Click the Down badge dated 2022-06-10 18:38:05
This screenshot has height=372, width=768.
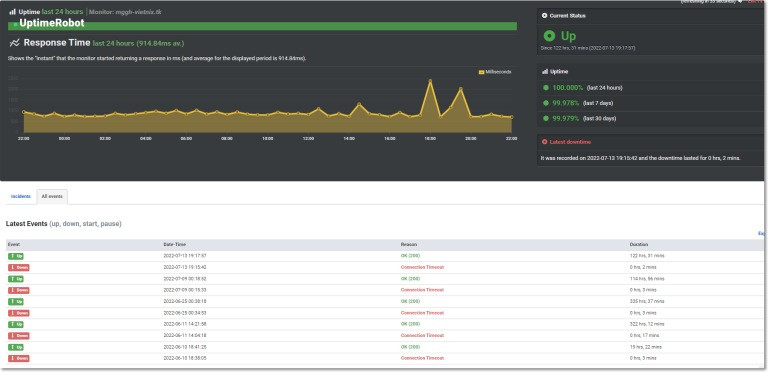click(19, 358)
